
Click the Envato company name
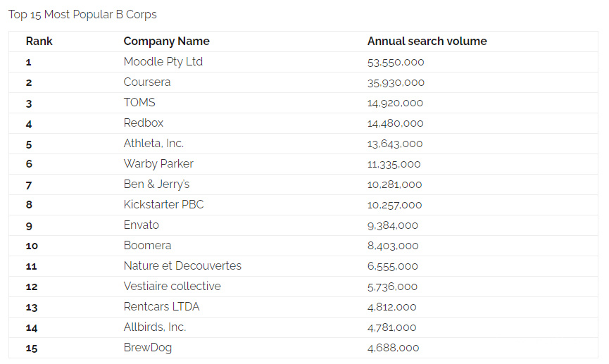pyautogui.click(x=142, y=225)
